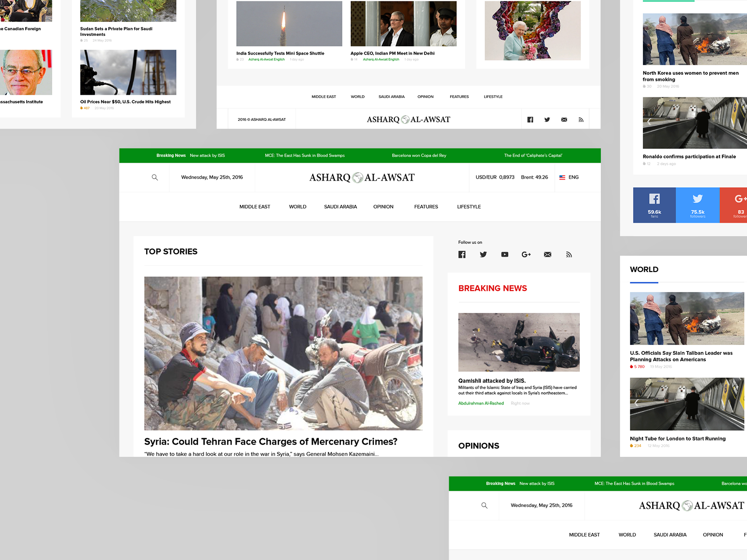This screenshot has height=560, width=747.
Task: Click author link Abdulrahman Al-Rashed
Action: pos(481,403)
